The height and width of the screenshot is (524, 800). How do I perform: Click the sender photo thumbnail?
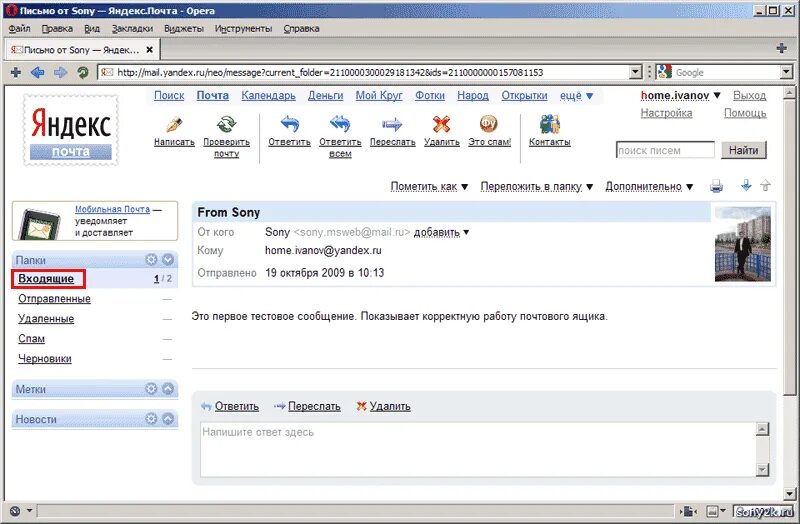pyautogui.click(x=743, y=244)
